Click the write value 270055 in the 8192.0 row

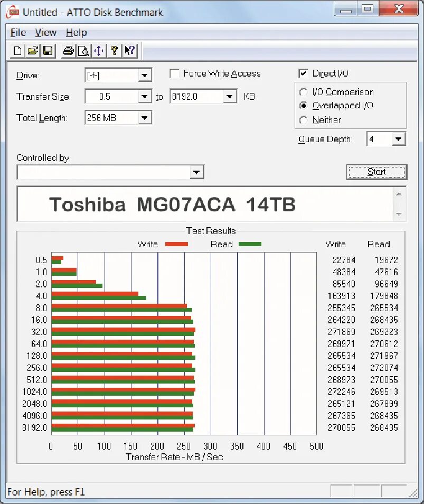pyautogui.click(x=342, y=428)
